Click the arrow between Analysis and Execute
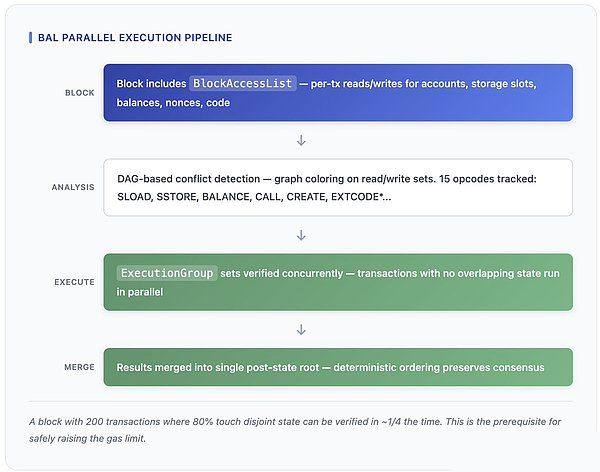The width and height of the screenshot is (600, 472). coord(301,235)
